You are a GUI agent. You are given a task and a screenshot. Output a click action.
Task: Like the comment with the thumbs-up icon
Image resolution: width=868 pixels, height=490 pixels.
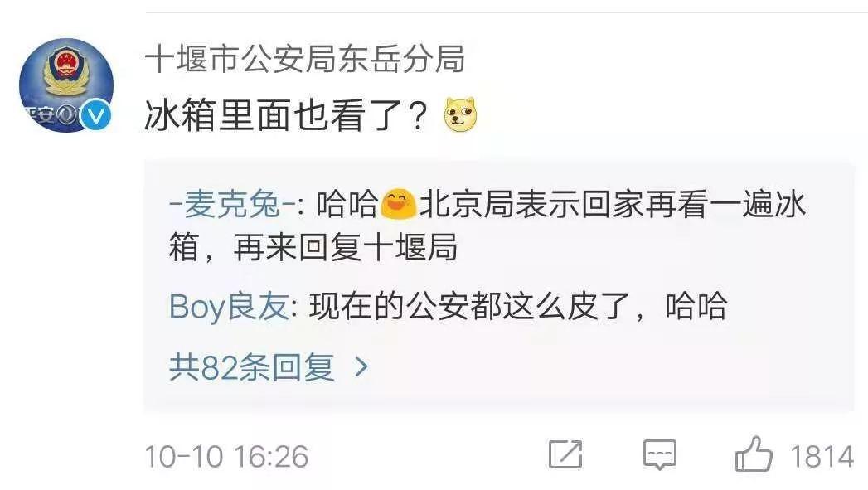pos(754,454)
